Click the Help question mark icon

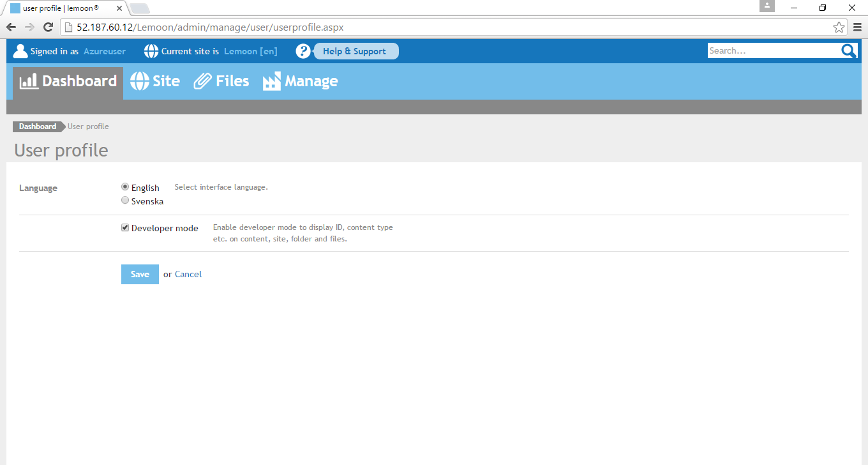[x=303, y=51]
